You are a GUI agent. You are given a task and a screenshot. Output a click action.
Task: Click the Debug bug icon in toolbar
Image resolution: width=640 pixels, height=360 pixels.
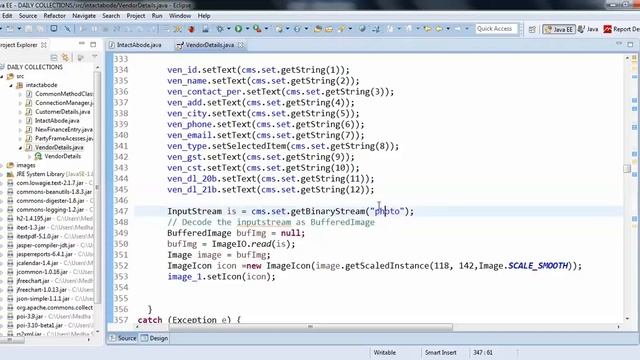[220, 29]
